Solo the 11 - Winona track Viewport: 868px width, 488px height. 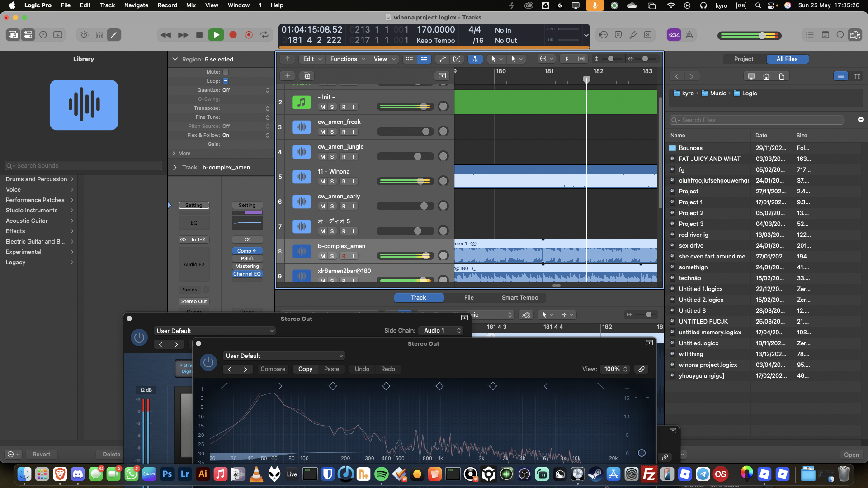tap(332, 182)
